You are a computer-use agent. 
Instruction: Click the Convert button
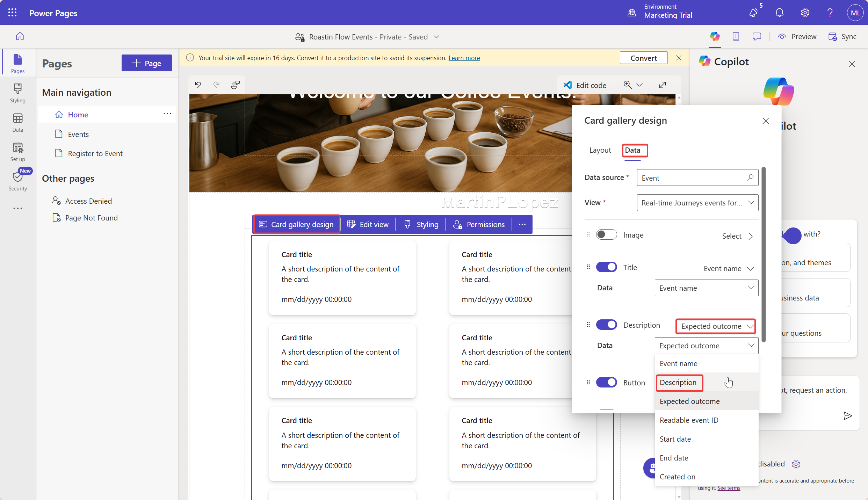[x=643, y=58]
